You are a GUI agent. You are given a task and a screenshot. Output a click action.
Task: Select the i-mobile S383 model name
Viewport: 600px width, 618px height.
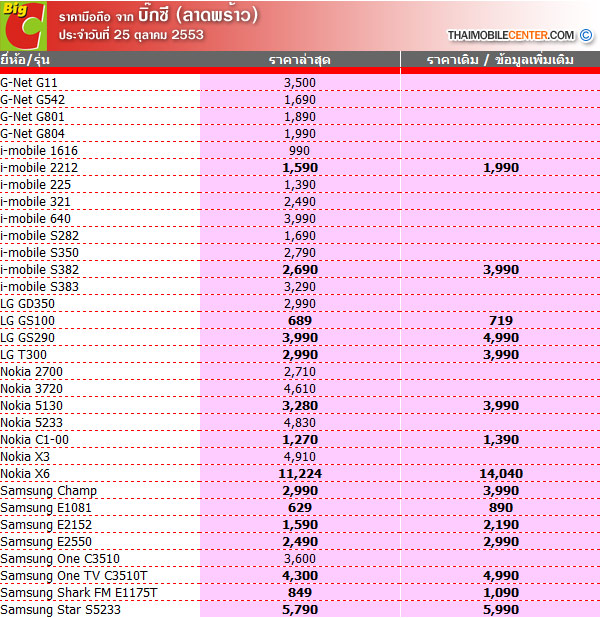pos(39,287)
